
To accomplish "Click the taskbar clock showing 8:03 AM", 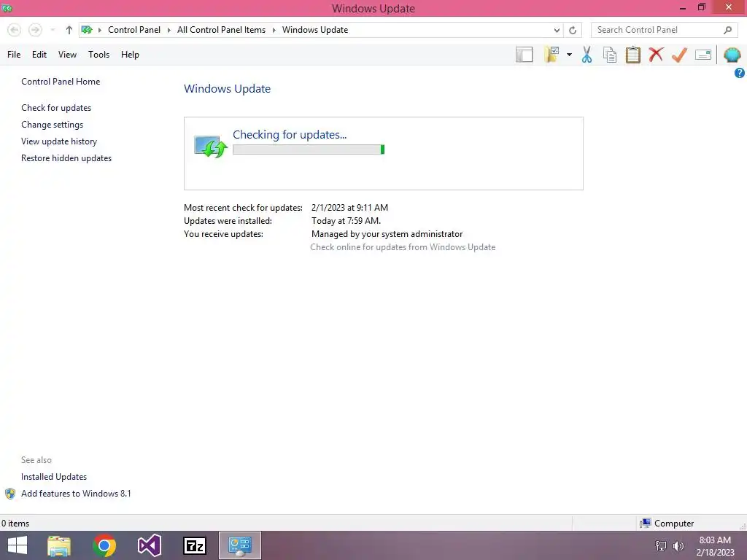I will (715, 546).
